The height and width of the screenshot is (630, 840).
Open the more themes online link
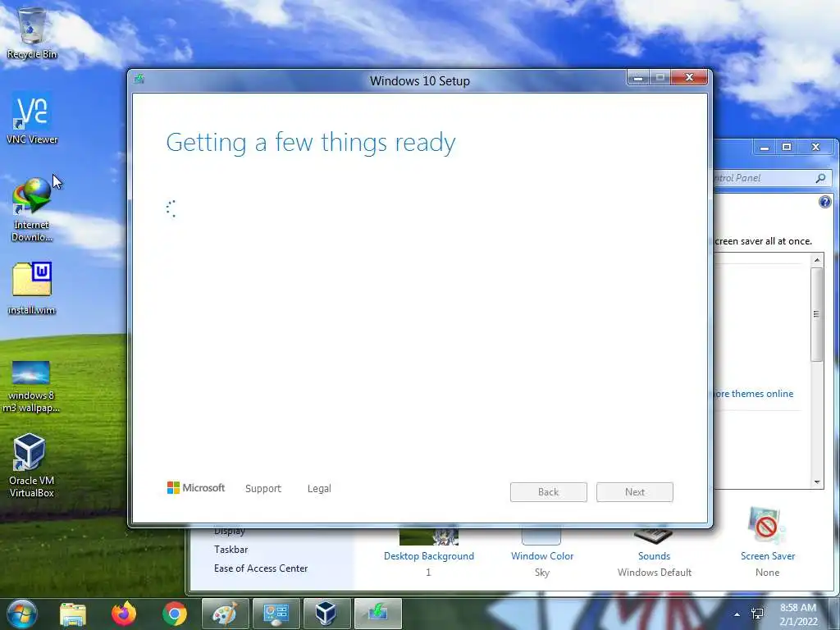[x=754, y=394]
